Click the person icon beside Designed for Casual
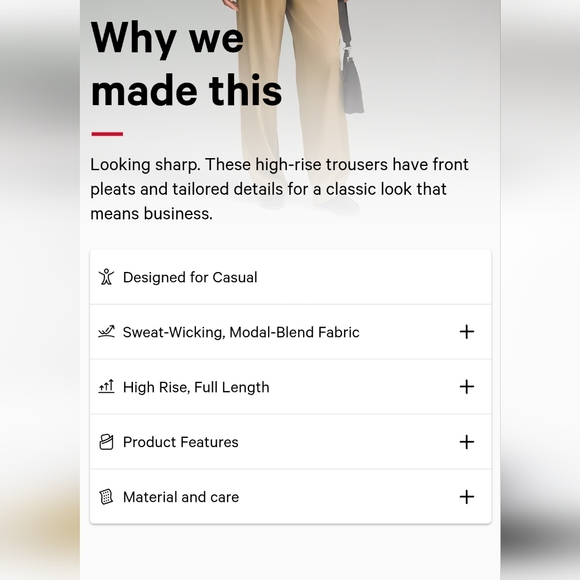 pyautogui.click(x=106, y=277)
